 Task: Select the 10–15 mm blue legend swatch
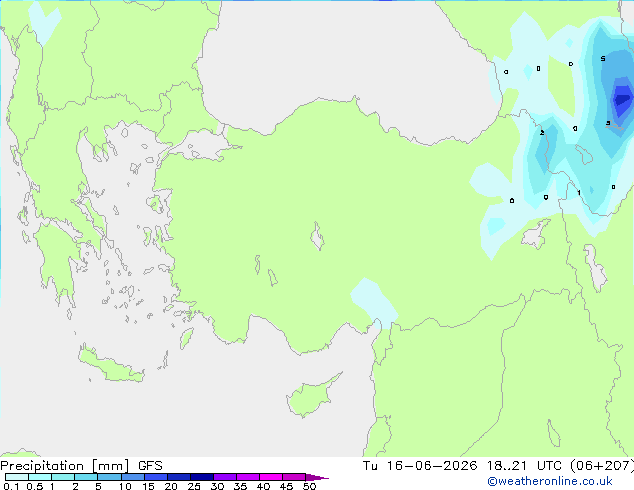132,477
